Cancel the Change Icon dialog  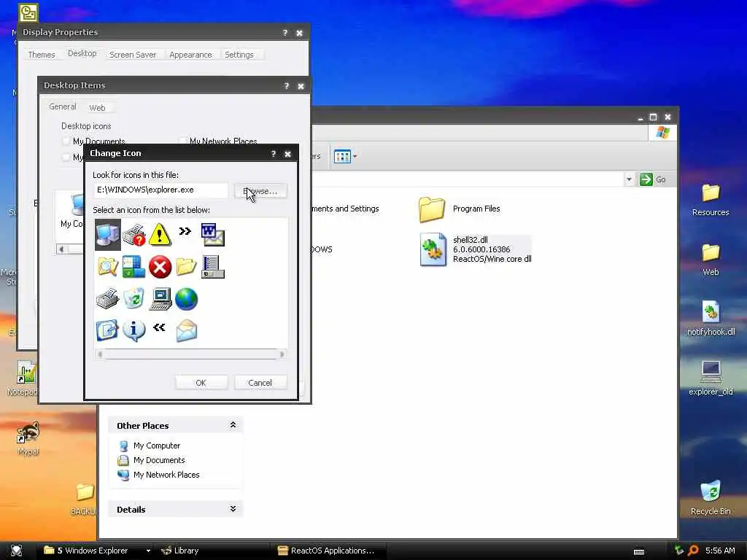pyautogui.click(x=260, y=383)
